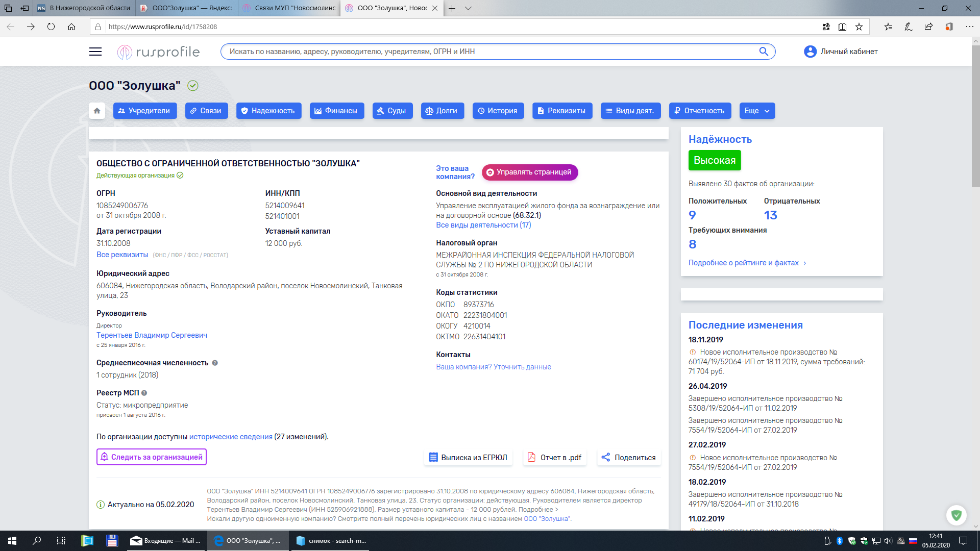Image resolution: width=980 pixels, height=551 pixels.
Task: Open the Суды section
Action: point(393,111)
